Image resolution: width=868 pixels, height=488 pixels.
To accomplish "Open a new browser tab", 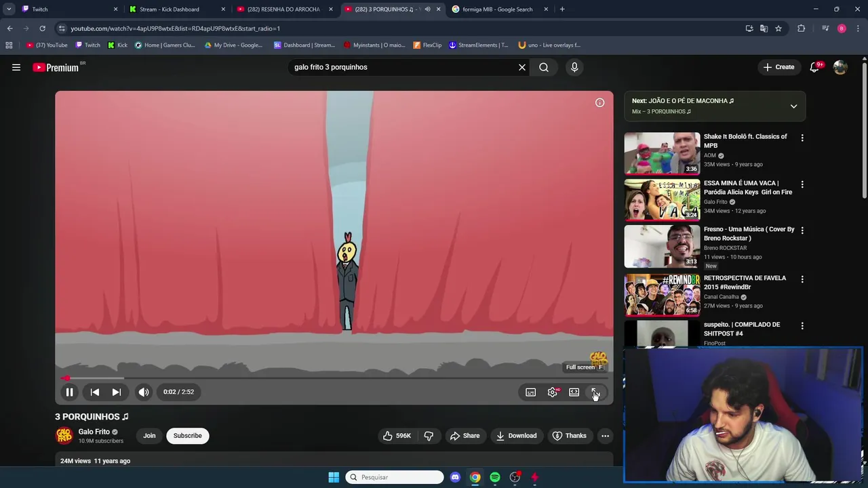I will click(x=562, y=9).
